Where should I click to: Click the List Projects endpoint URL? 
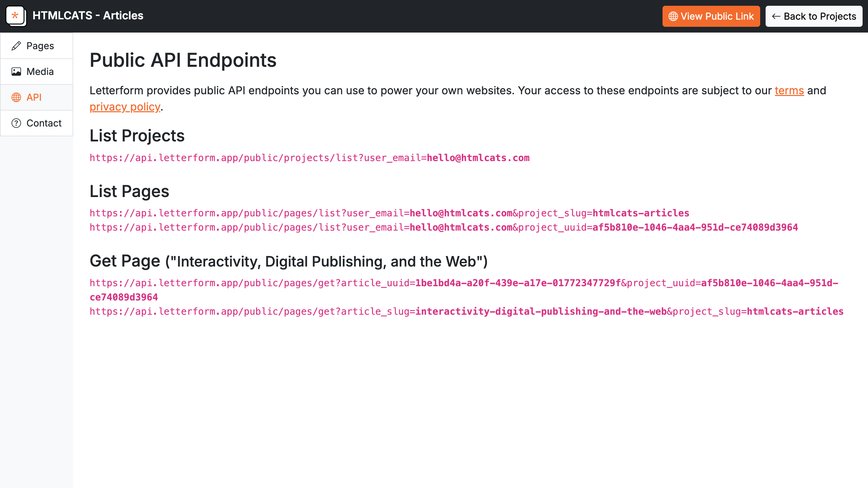tap(309, 158)
